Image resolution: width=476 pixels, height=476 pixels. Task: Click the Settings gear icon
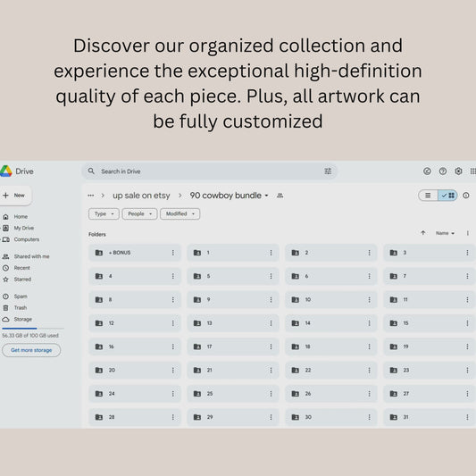458,171
